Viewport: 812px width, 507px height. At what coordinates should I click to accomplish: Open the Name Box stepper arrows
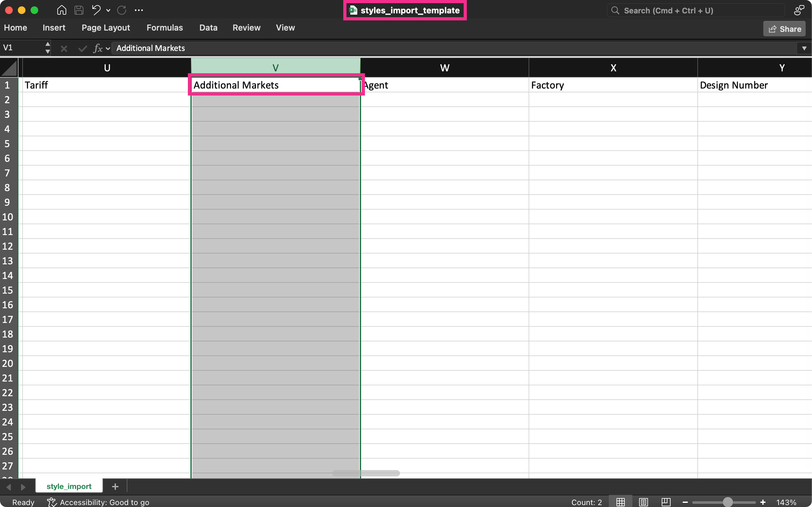click(x=48, y=48)
